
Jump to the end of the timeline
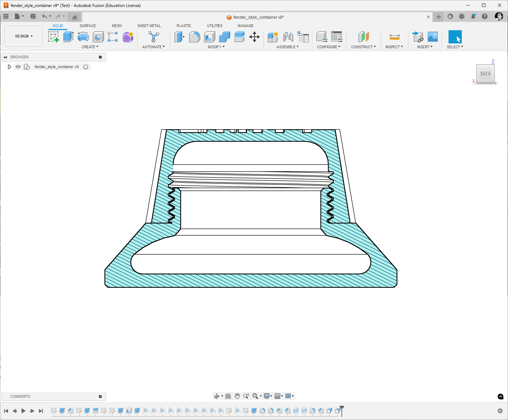pos(41,411)
